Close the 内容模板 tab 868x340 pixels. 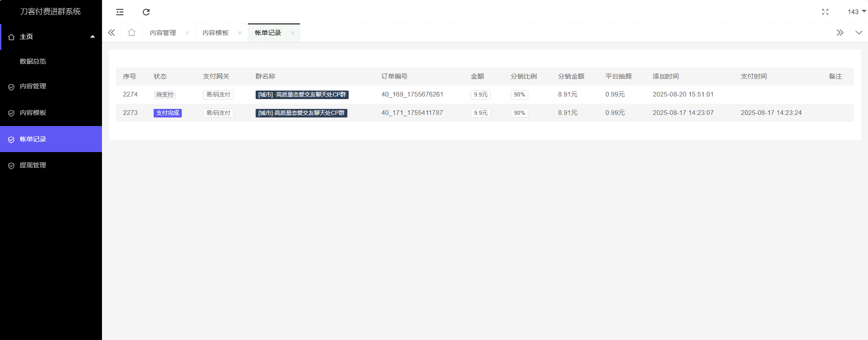pyautogui.click(x=240, y=33)
